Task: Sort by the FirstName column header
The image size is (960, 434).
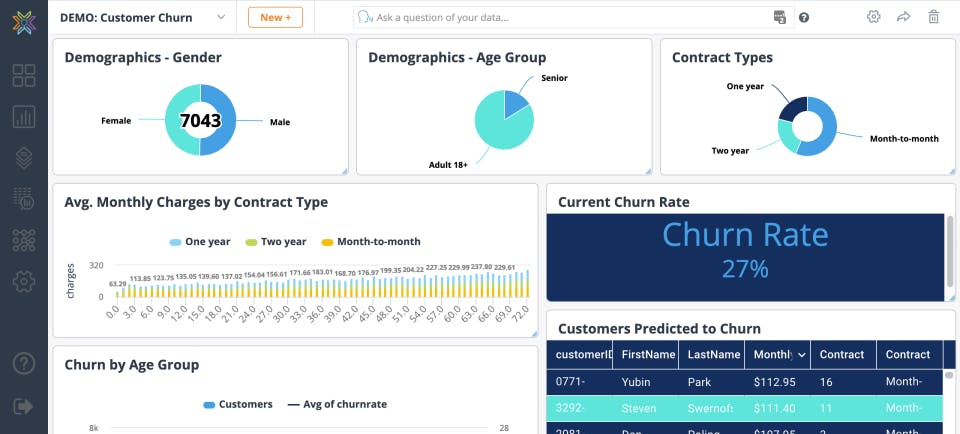Action: 648,354
